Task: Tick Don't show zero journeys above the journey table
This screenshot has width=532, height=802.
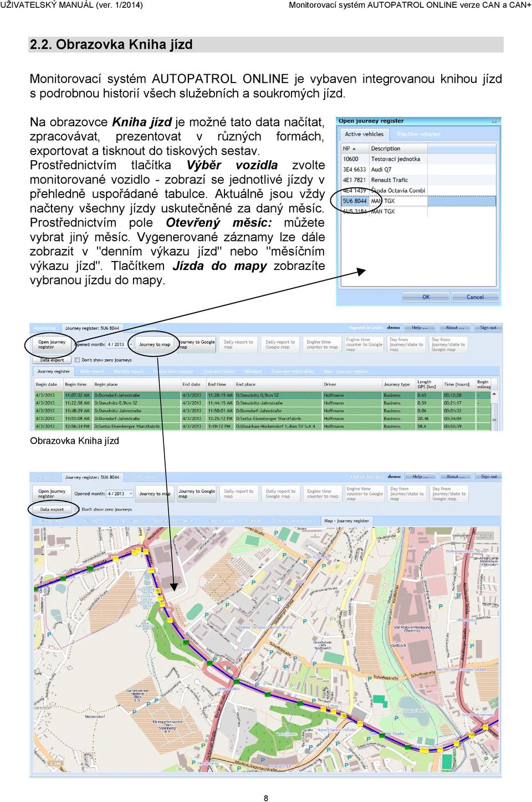Action: [x=78, y=360]
